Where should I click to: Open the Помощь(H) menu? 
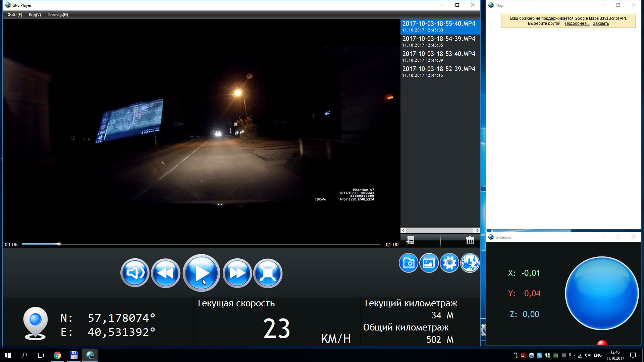pos(58,15)
